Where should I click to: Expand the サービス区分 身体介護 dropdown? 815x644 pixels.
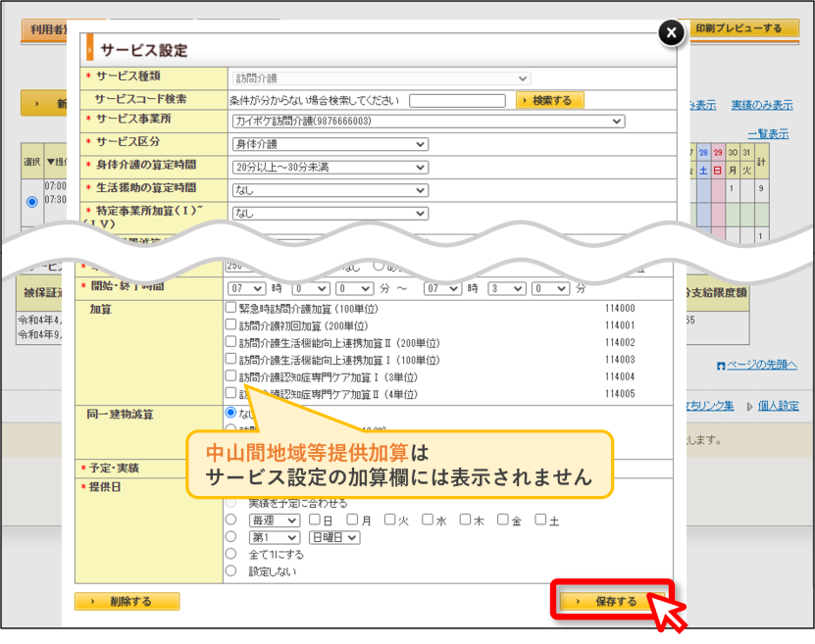point(331,144)
